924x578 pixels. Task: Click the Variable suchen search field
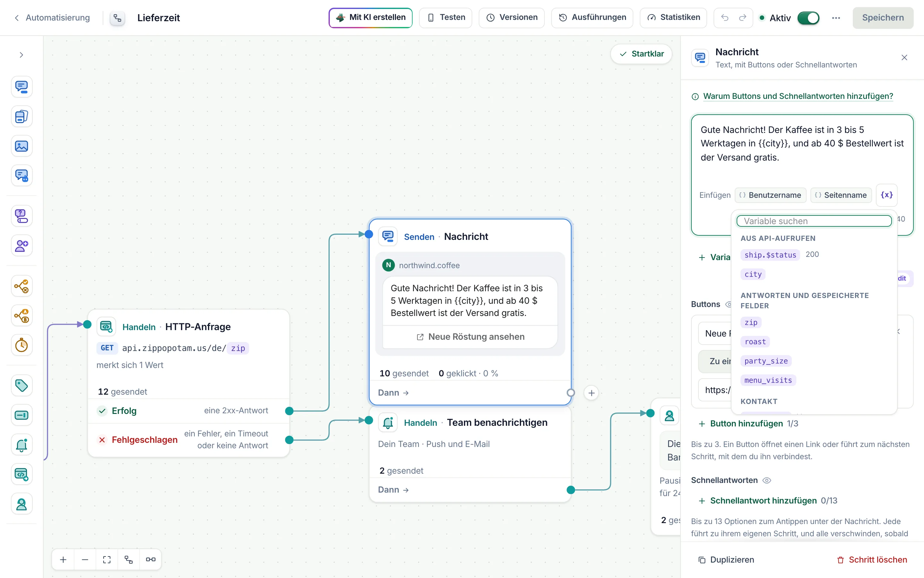[814, 221]
